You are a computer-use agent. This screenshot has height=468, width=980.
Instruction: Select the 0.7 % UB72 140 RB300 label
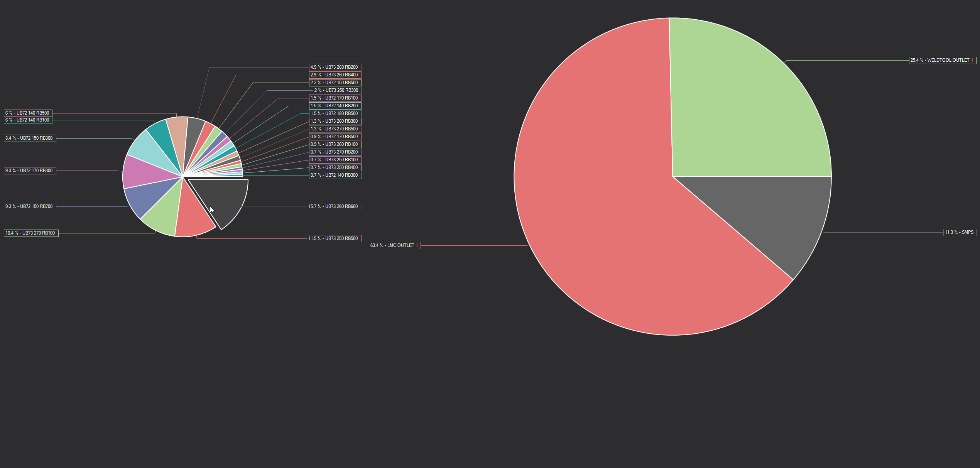(x=335, y=175)
